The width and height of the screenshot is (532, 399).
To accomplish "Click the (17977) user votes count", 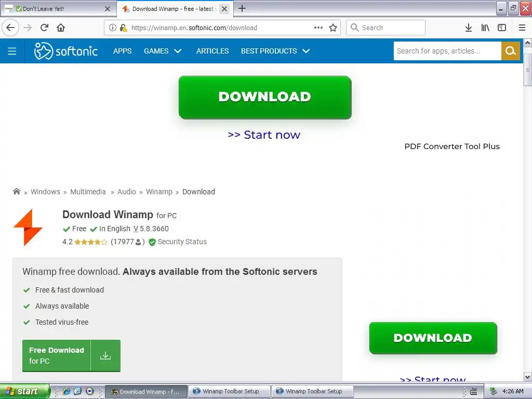I will click(128, 242).
